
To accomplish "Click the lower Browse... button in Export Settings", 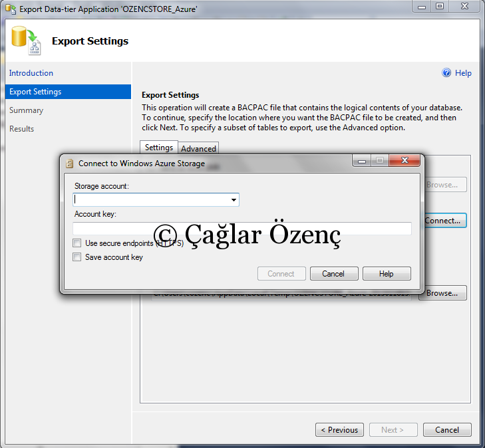I will click(x=443, y=293).
